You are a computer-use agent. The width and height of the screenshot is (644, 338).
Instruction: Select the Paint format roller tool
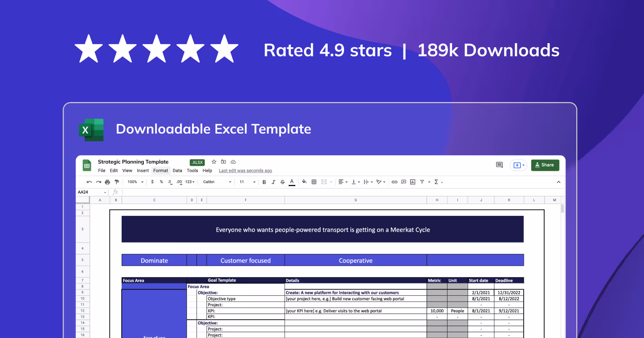click(117, 182)
